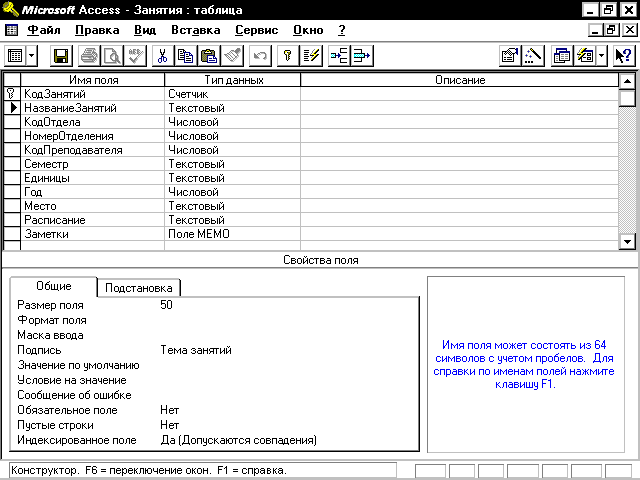Click the Счетчик data type cell
The image size is (640, 480).
click(x=232, y=94)
